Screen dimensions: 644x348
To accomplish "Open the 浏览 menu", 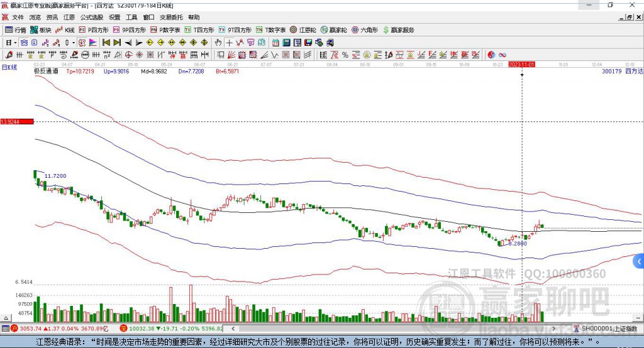I will (35, 17).
